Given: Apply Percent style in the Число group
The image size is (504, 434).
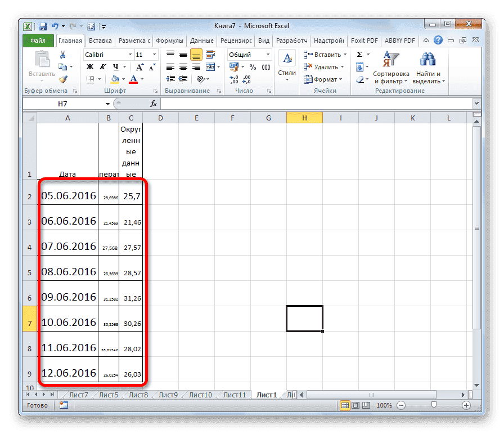Looking at the screenshot, I should coord(251,66).
